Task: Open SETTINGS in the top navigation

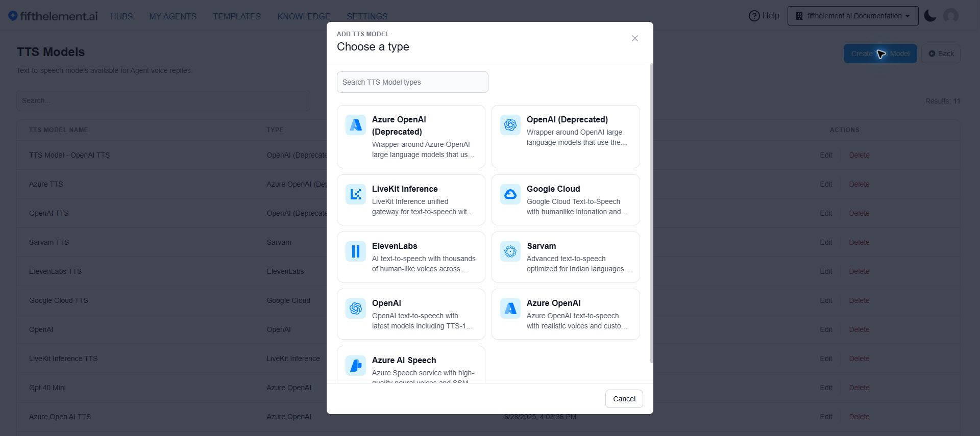Action: [367, 16]
